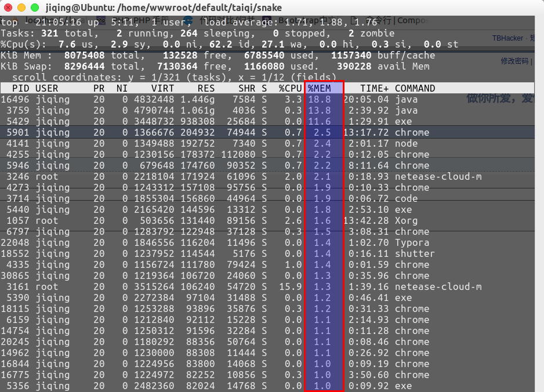Screen dimensions: 544x392
Task: Click the TBHacker link in the background browser
Action: (507, 38)
